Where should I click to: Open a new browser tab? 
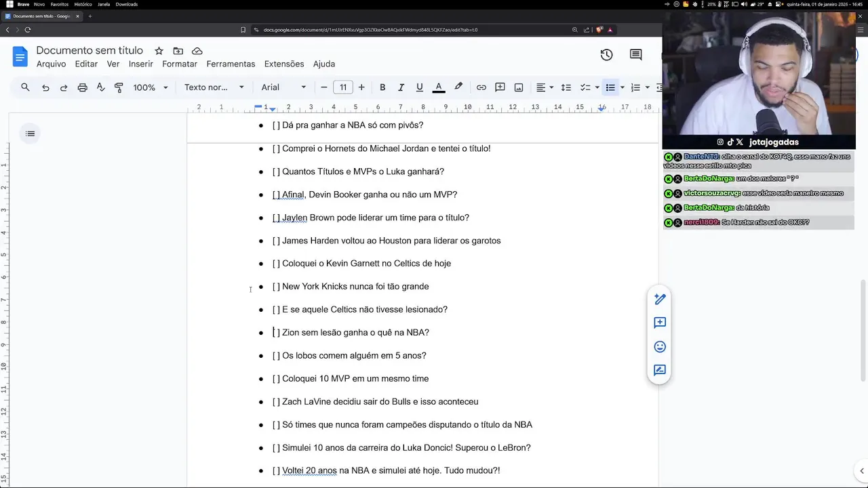(x=90, y=16)
